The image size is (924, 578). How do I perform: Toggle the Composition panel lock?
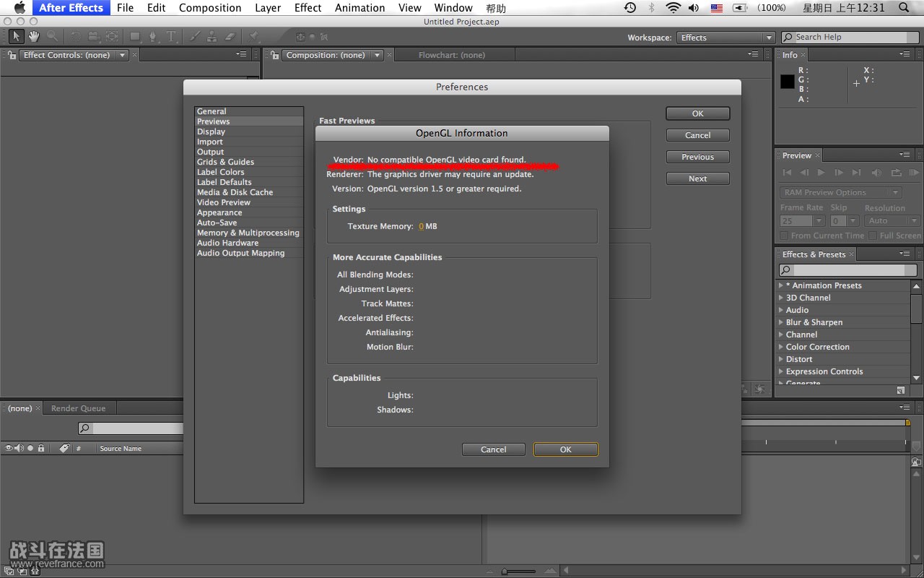276,55
